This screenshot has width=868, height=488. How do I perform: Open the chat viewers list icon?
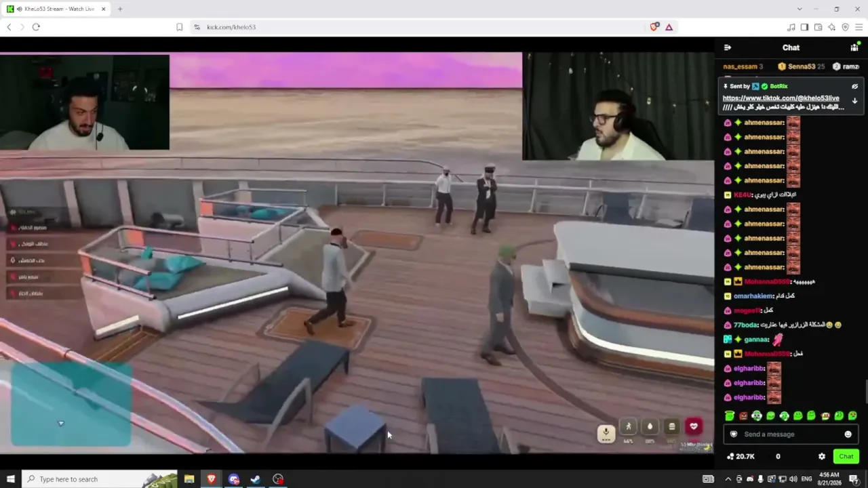(x=854, y=47)
